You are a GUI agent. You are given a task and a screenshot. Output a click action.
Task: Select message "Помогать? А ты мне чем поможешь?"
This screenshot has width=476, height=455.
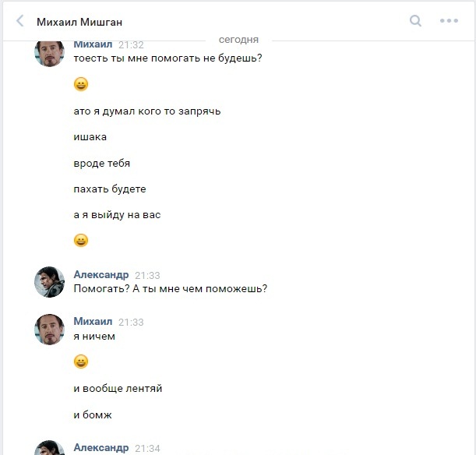170,289
